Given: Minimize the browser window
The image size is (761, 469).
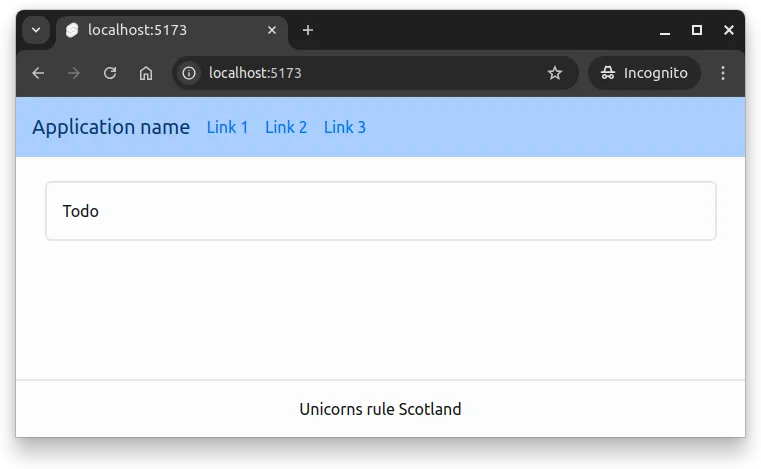Looking at the screenshot, I should [x=665, y=30].
